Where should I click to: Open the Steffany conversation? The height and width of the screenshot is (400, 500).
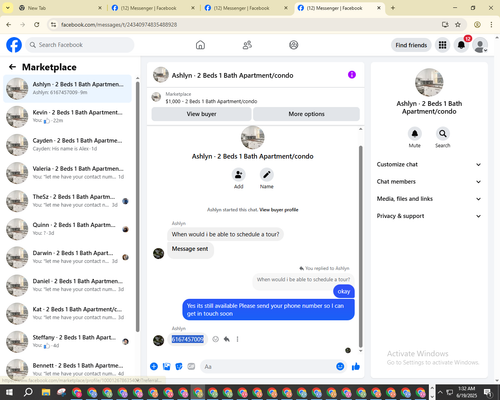click(x=67, y=341)
